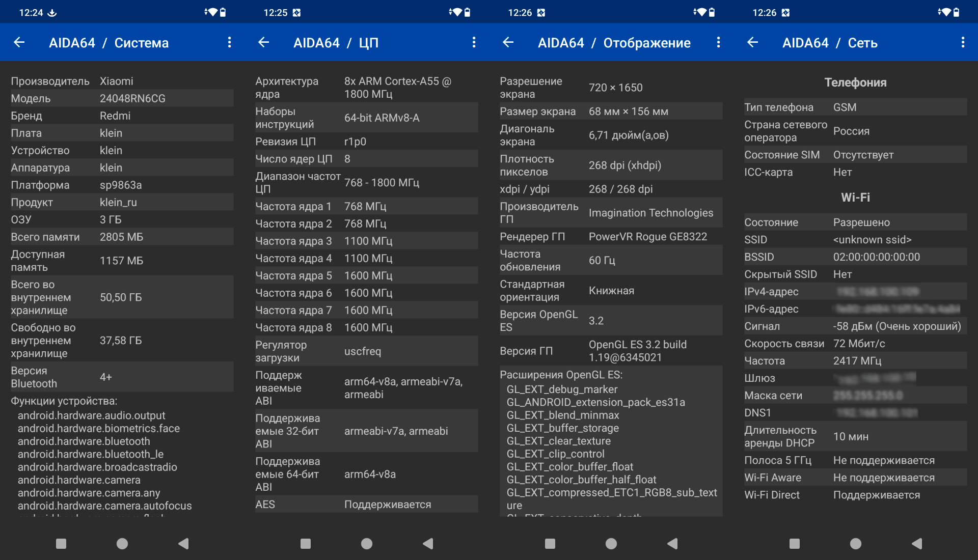
Task: Select pixel density 268 dpi (xhdpi)
Action: (x=625, y=165)
